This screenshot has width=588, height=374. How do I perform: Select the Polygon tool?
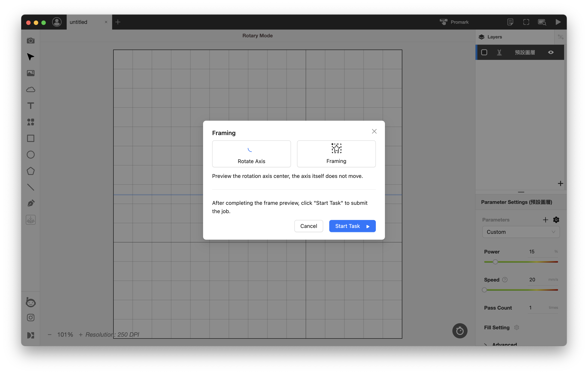[30, 171]
